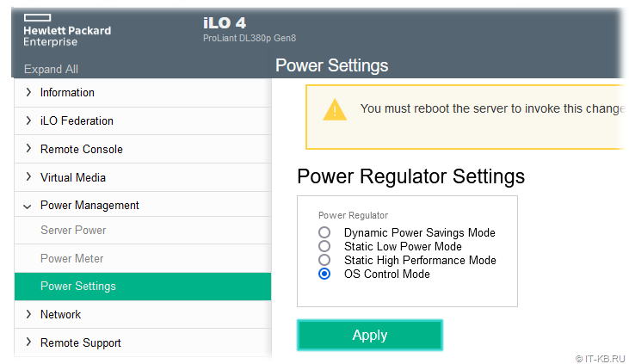The image size is (629, 364).
Task: Select Dynamic Power Savings Mode radio button
Action: (x=324, y=232)
